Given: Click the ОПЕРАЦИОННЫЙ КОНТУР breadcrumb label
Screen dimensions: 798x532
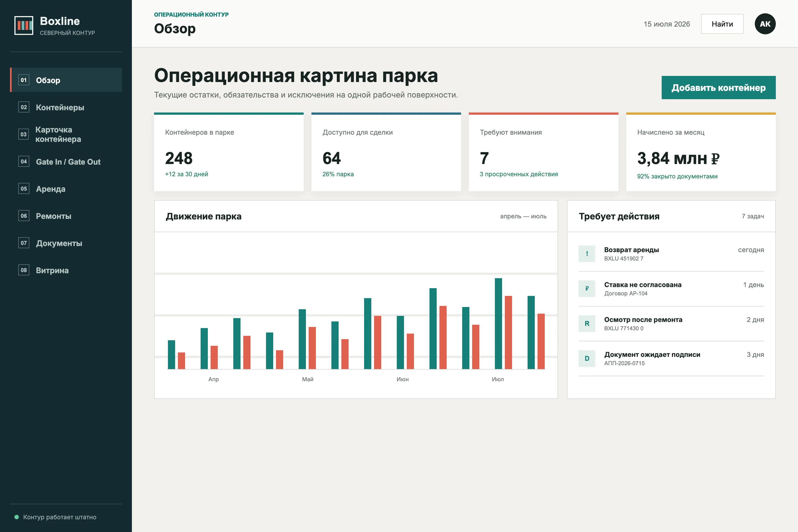Looking at the screenshot, I should pyautogui.click(x=191, y=15).
